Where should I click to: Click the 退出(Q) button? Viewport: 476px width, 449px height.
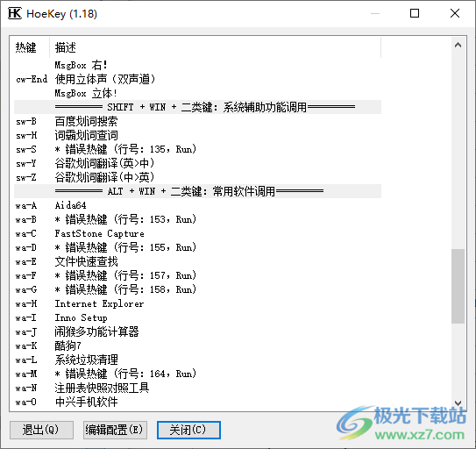(41, 430)
